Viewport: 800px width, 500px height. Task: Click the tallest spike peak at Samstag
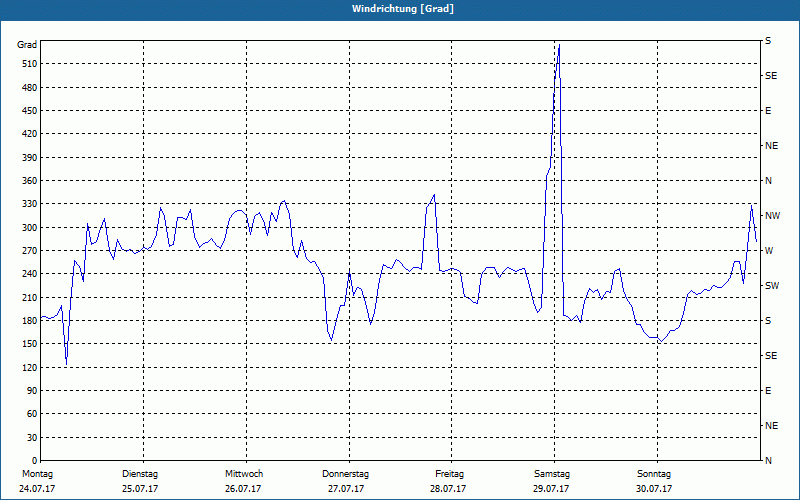coord(559,45)
